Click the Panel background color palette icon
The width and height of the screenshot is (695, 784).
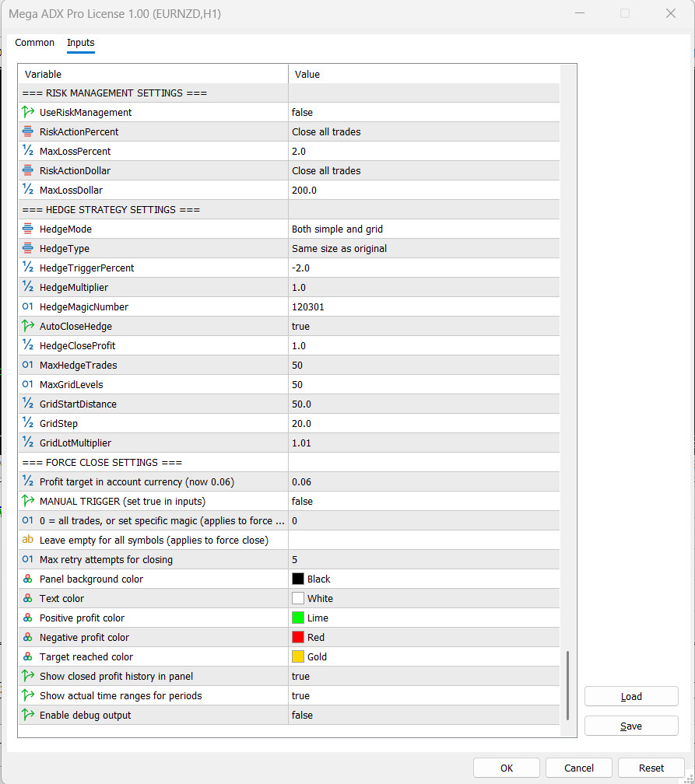28,579
